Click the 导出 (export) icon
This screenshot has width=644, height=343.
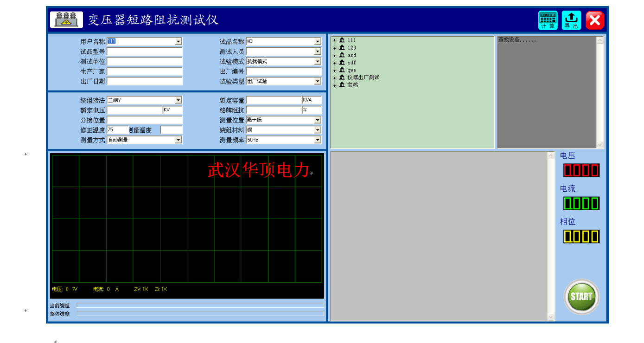pos(572,20)
